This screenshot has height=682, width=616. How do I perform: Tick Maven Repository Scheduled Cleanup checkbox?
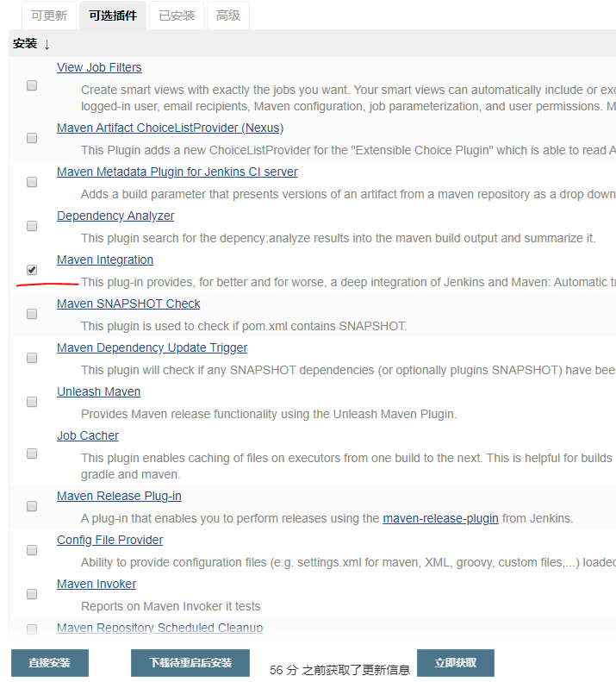coord(32,629)
